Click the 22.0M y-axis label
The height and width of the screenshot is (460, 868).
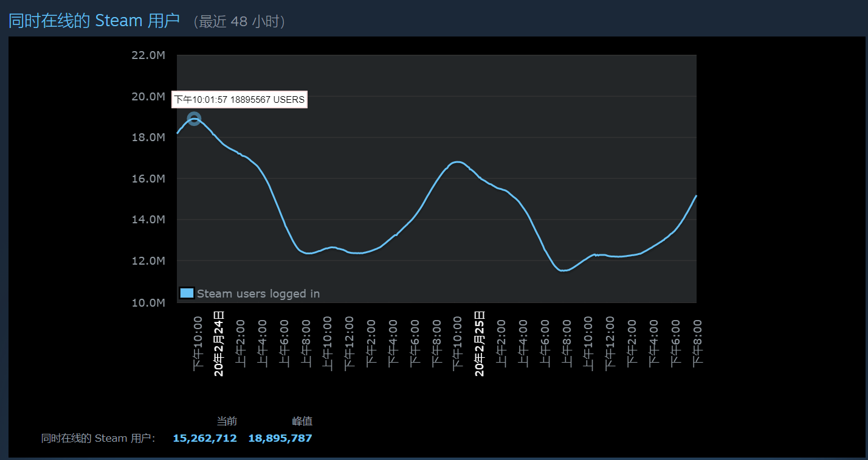click(148, 55)
